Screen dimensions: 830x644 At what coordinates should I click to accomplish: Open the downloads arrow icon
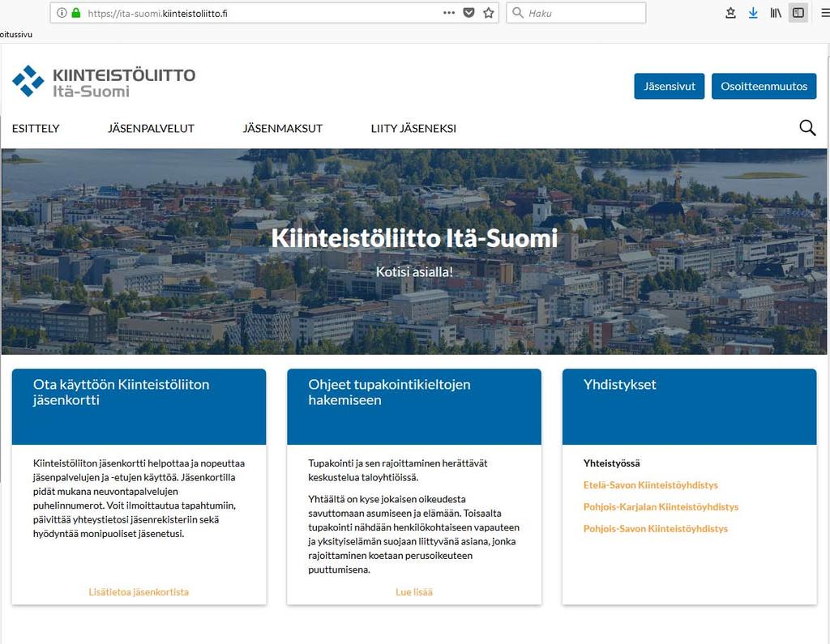pos(753,13)
